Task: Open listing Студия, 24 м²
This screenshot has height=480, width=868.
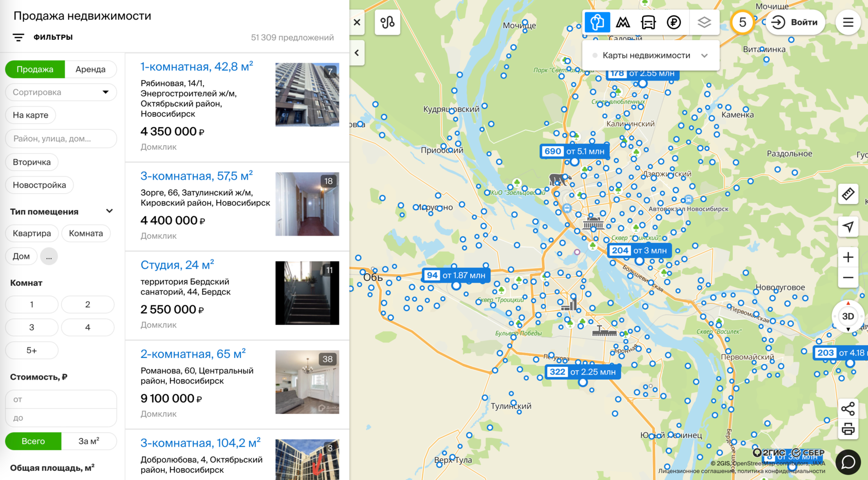Action: [x=177, y=265]
